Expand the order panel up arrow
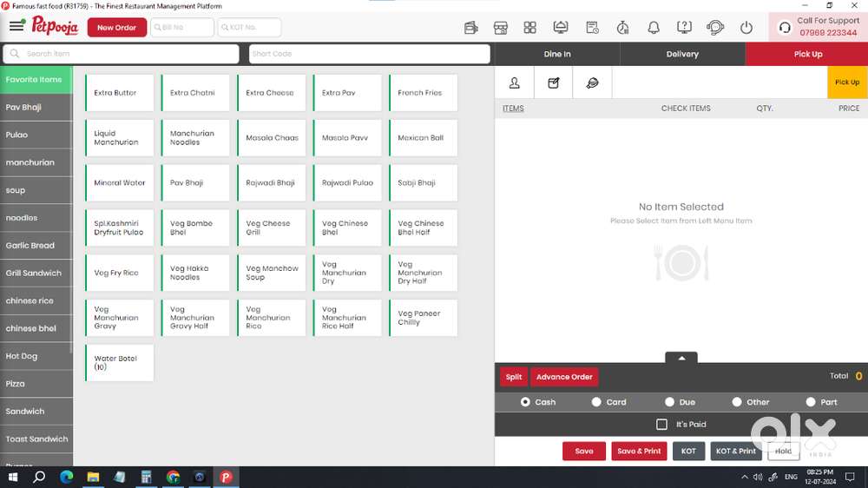This screenshot has height=488, width=868. (681, 358)
